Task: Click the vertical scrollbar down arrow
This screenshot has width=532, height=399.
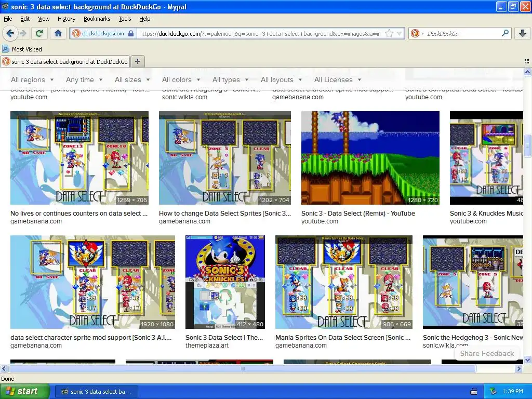Action: tap(527, 360)
